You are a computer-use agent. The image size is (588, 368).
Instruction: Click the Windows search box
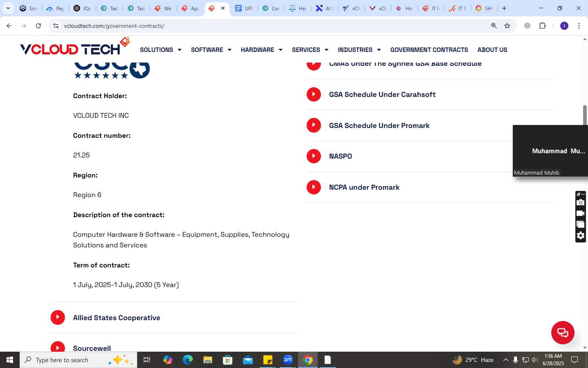tap(78, 360)
